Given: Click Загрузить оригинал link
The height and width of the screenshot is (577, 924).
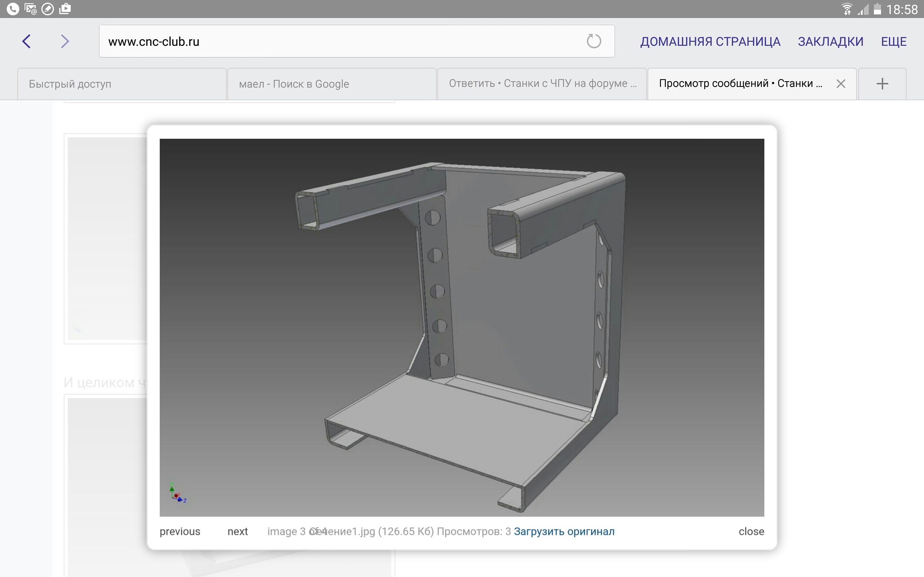Looking at the screenshot, I should point(564,531).
